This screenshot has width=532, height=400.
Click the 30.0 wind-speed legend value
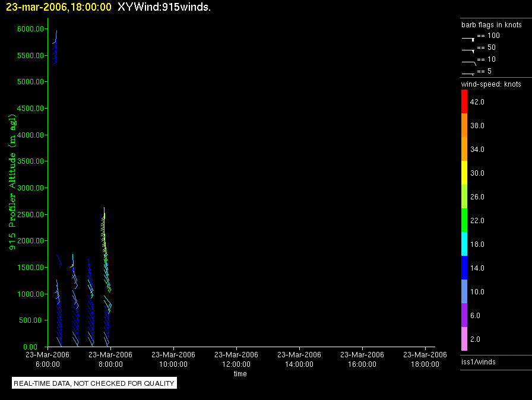477,173
